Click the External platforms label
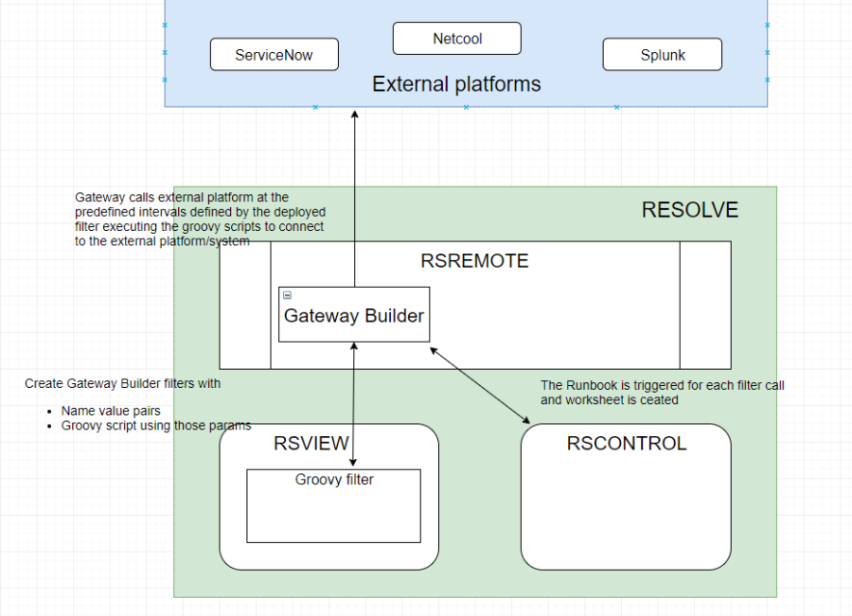 (456, 84)
